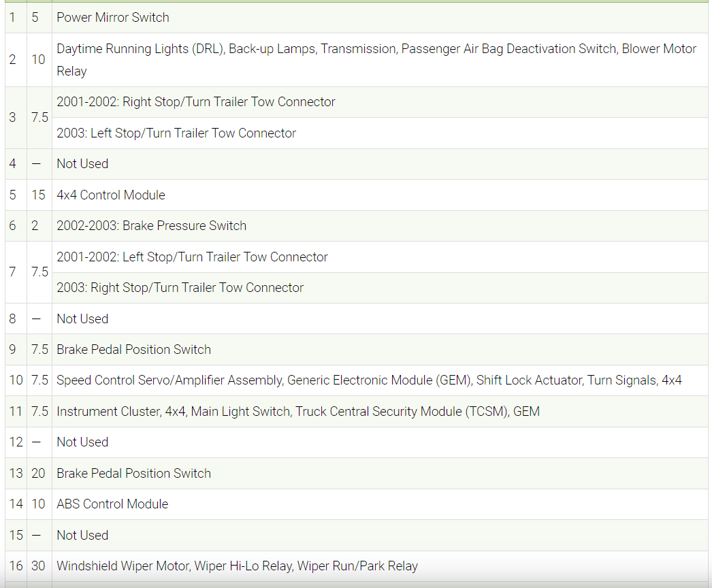Click 2003 Right Stop/Turn Trailer Tow Connector
This screenshot has height=588, width=712.
(x=180, y=288)
